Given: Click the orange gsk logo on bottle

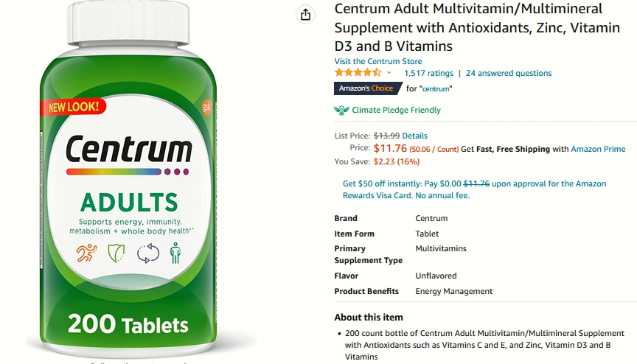Looking at the screenshot, I should coord(206,107).
